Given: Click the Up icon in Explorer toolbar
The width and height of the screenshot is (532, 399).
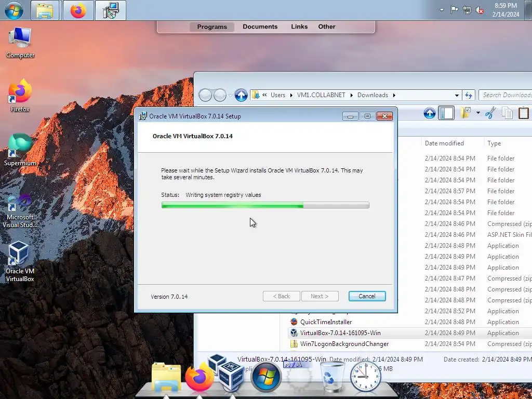Looking at the screenshot, I should 430,113.
